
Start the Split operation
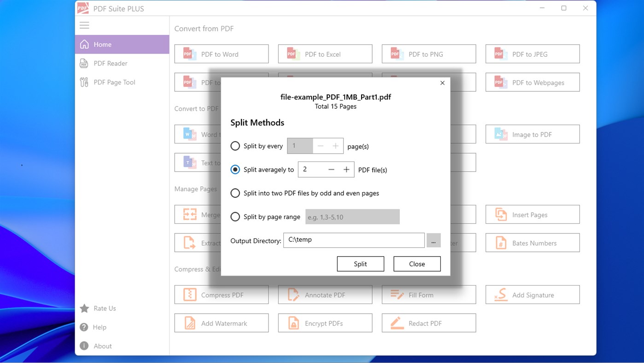(360, 264)
